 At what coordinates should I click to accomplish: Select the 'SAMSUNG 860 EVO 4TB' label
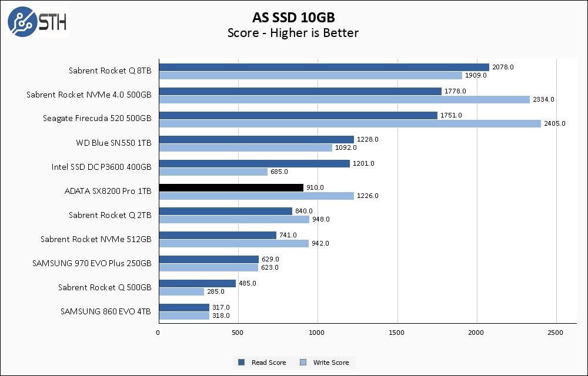[106, 311]
